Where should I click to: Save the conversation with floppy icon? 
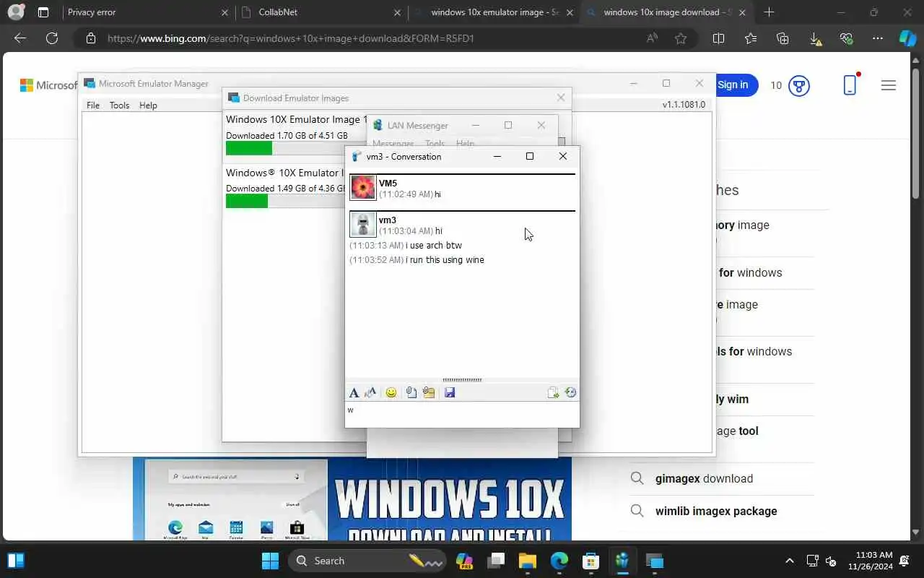[x=450, y=392]
